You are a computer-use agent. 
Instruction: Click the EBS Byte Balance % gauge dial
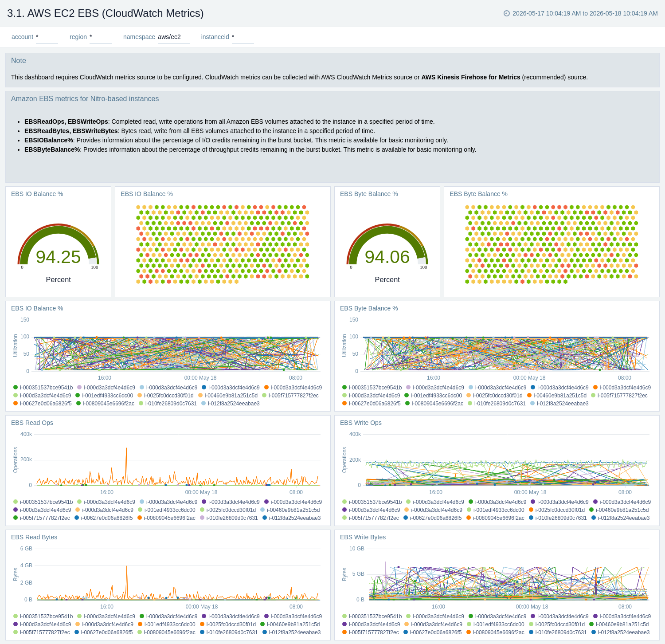tap(387, 245)
